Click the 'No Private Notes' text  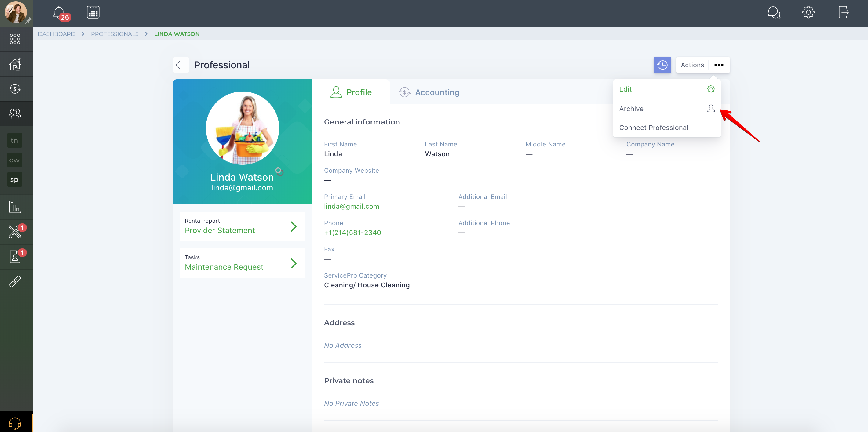coord(352,403)
